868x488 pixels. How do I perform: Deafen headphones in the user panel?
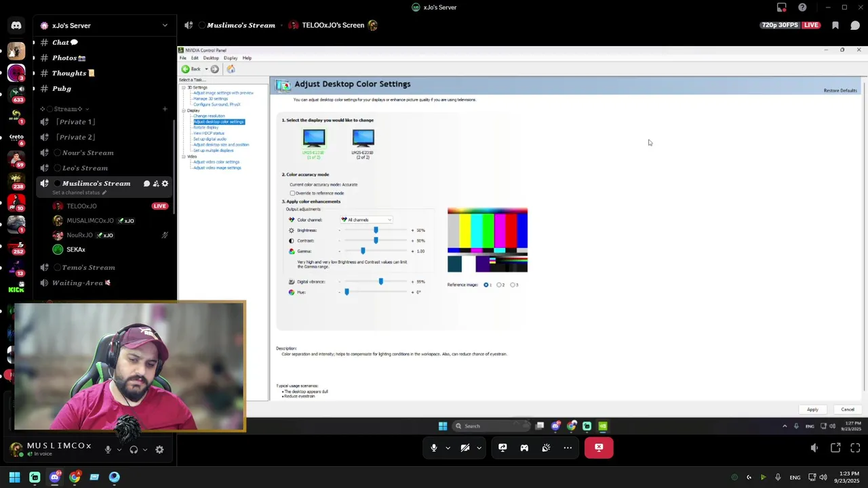pos(134,449)
